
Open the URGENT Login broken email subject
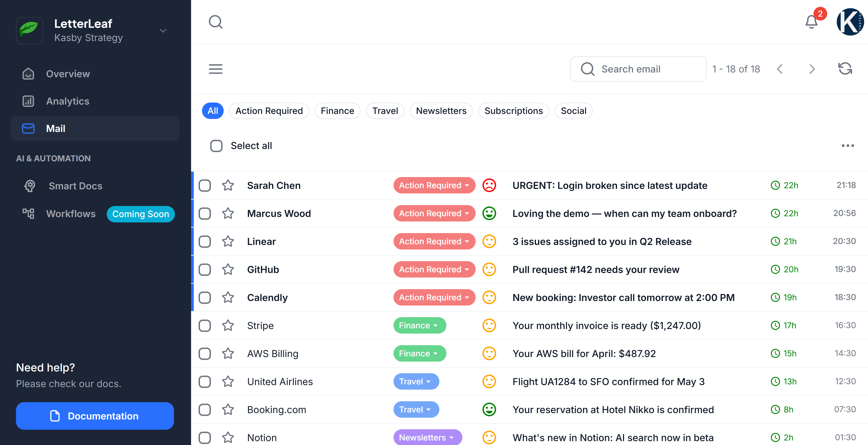609,185
